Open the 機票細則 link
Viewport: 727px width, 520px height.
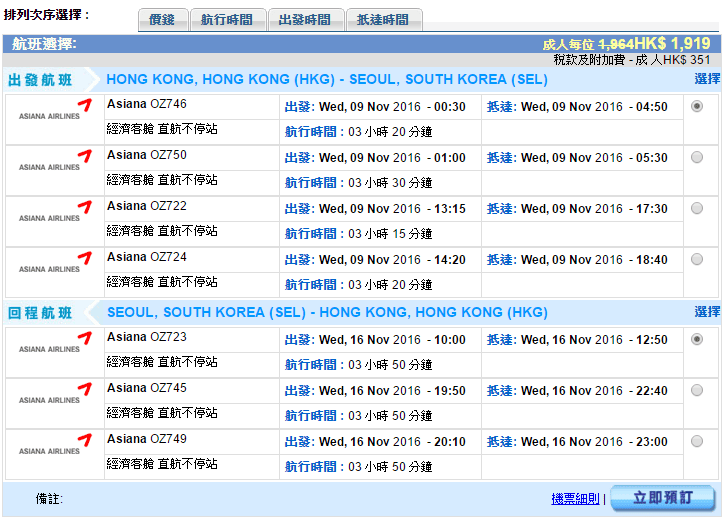coord(575,498)
